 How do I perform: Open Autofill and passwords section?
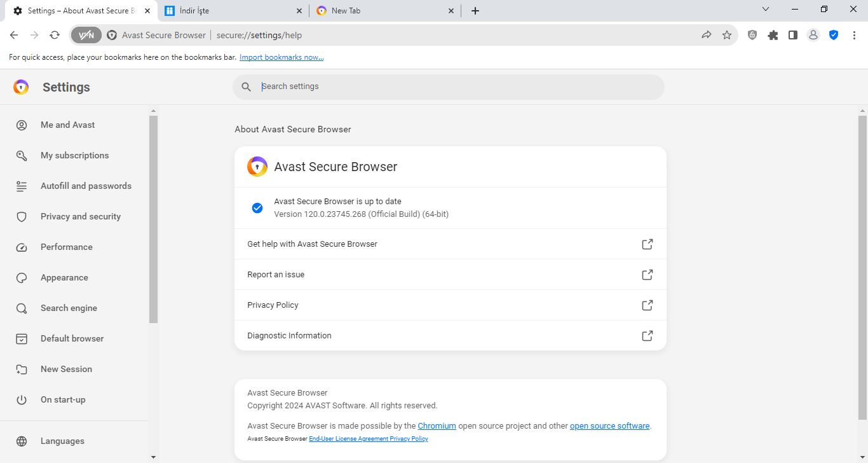(74, 186)
